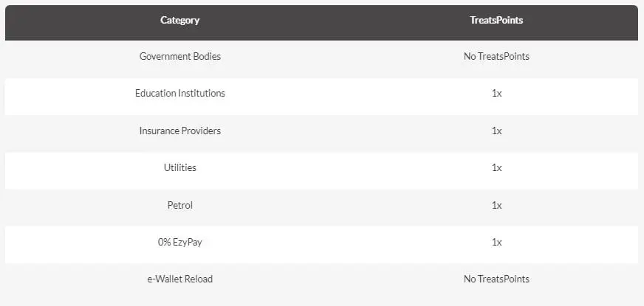Image resolution: width=644 pixels, height=306 pixels.
Task: Click the dark table header bar
Action: [x=332, y=22]
